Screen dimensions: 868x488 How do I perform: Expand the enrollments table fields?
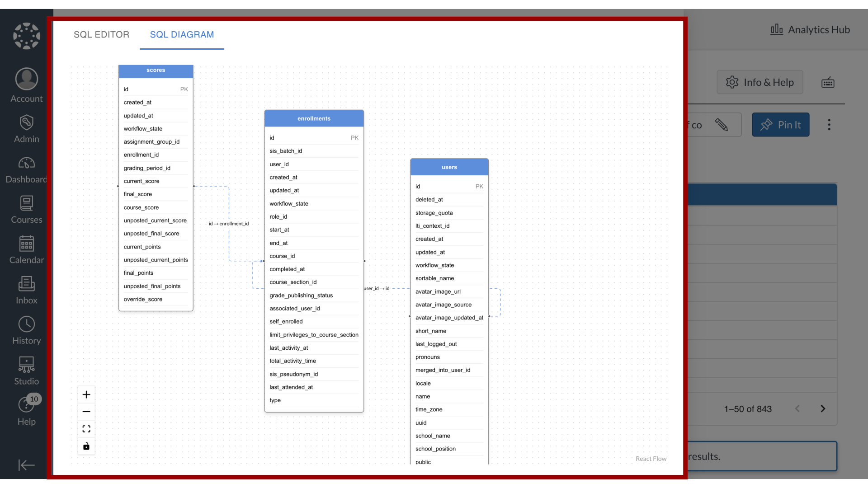314,118
